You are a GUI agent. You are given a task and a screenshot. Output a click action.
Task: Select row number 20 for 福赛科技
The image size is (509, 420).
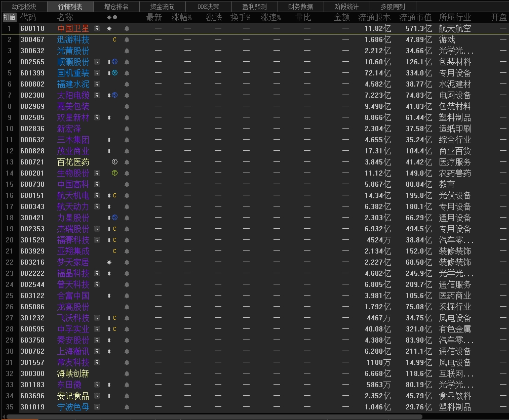[x=10, y=240]
